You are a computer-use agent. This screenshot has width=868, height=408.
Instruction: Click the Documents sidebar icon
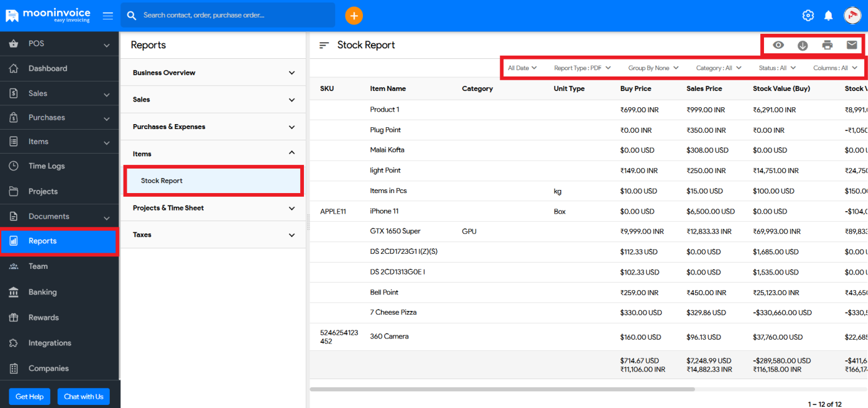coord(14,216)
